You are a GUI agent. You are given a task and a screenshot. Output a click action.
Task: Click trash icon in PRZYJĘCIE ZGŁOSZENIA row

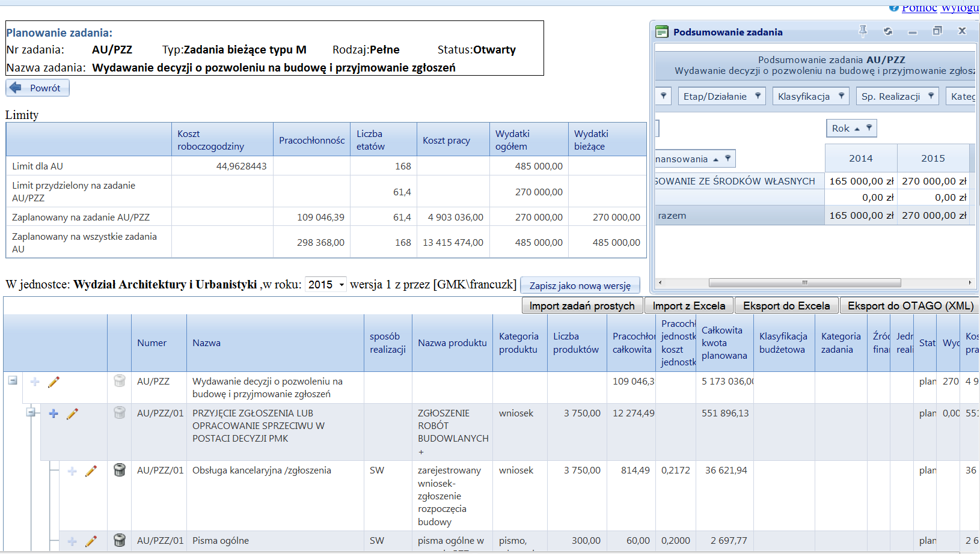(x=120, y=412)
